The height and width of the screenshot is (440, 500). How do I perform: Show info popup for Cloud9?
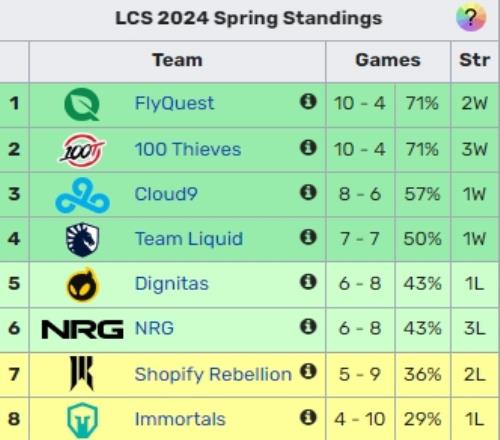pos(308,192)
